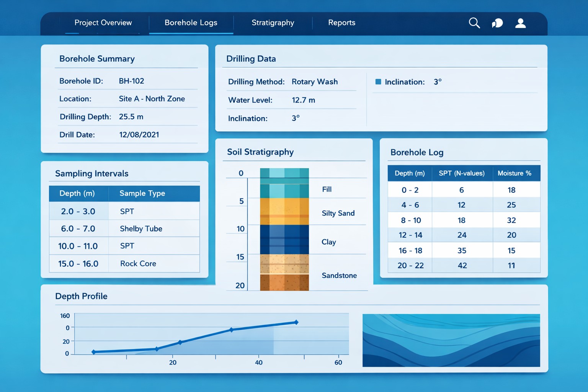Click the Silty Sand stratigraphy label
This screenshot has width=588, height=392.
click(338, 213)
